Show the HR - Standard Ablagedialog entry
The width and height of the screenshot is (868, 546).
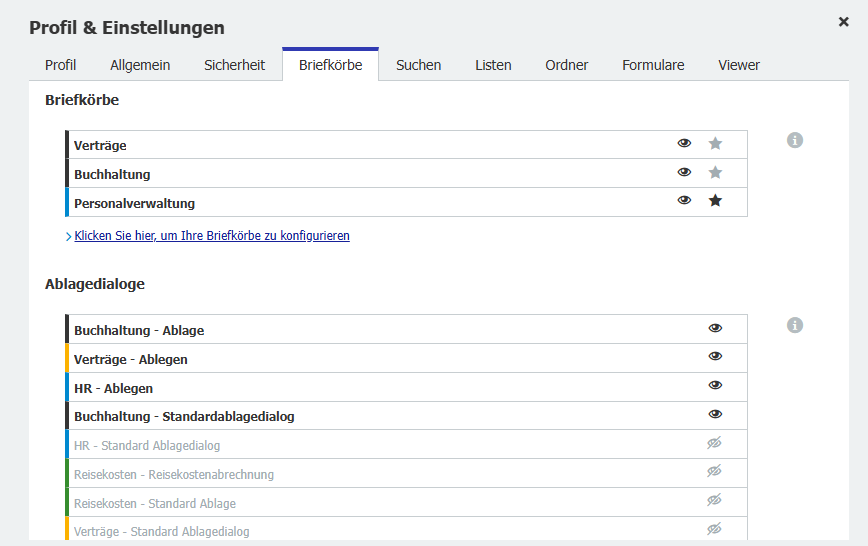pos(714,444)
